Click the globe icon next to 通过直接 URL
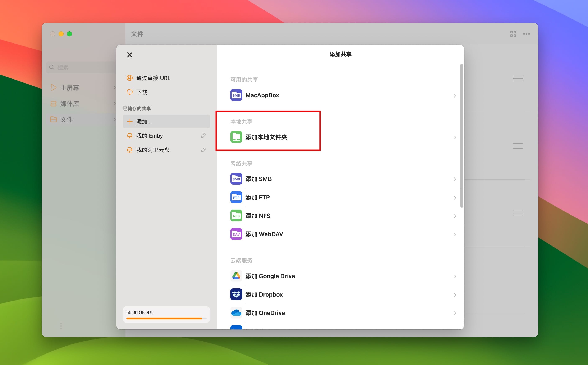 [x=129, y=78]
